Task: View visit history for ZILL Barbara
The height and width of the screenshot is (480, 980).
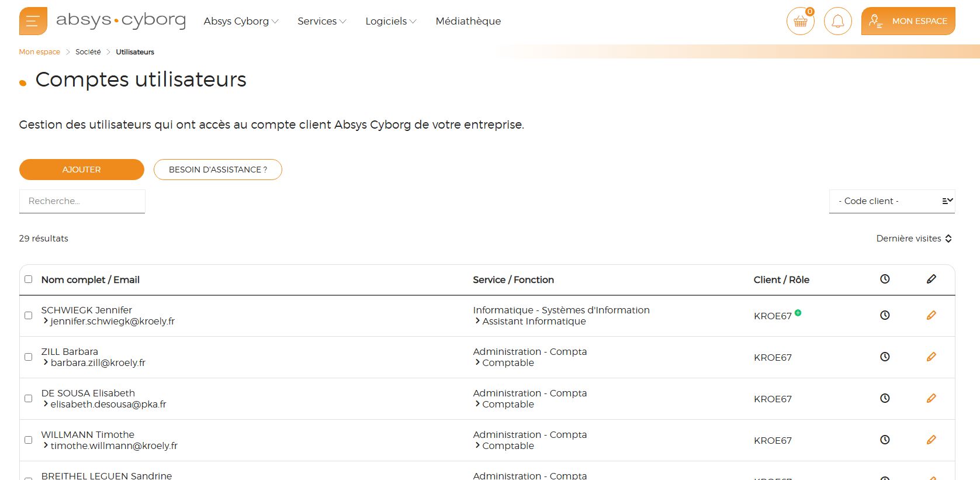Action: click(x=885, y=357)
